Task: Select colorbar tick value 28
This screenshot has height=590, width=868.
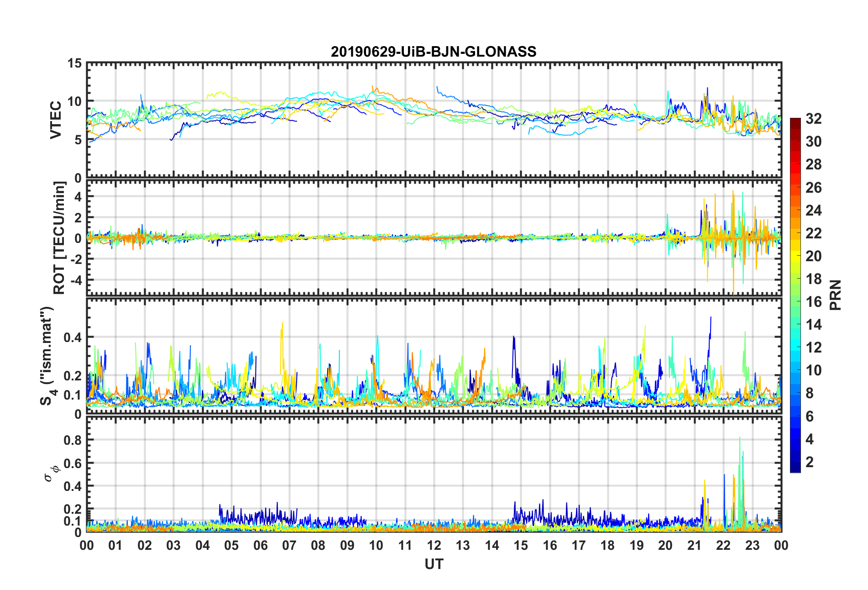Action: (814, 164)
